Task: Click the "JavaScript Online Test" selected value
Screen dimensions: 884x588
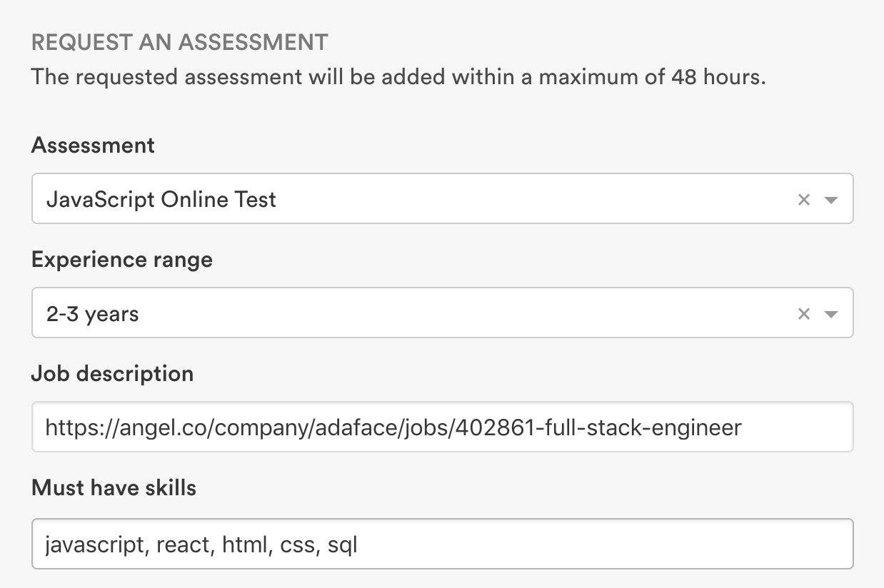Action: 161,200
